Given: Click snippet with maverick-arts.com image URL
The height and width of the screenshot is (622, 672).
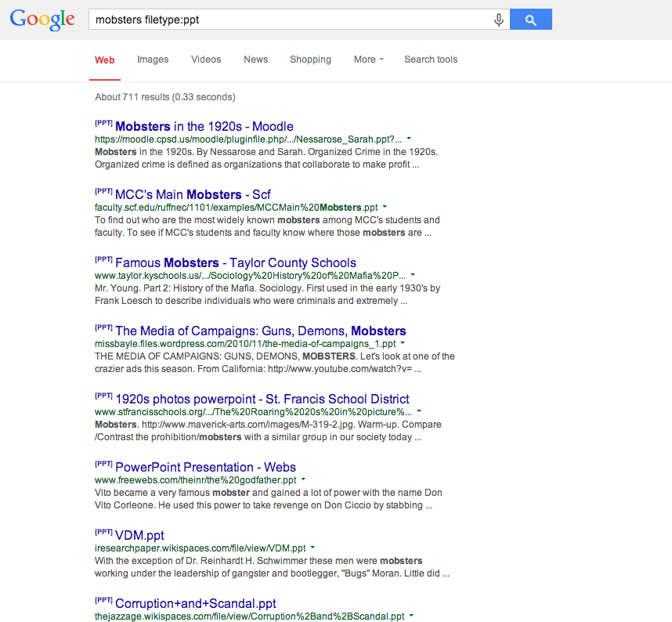Looking at the screenshot, I should coord(268,431).
